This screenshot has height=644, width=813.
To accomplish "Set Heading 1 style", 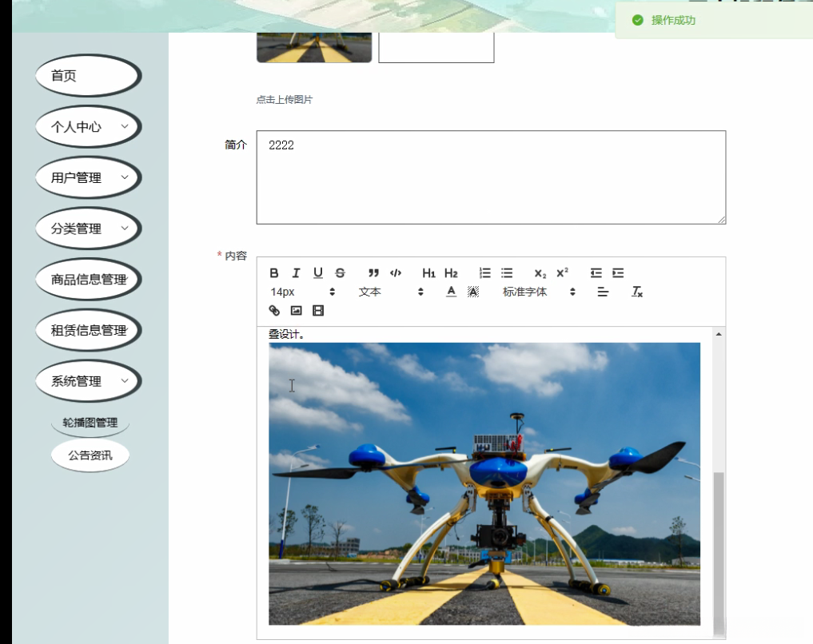I will click(x=428, y=273).
